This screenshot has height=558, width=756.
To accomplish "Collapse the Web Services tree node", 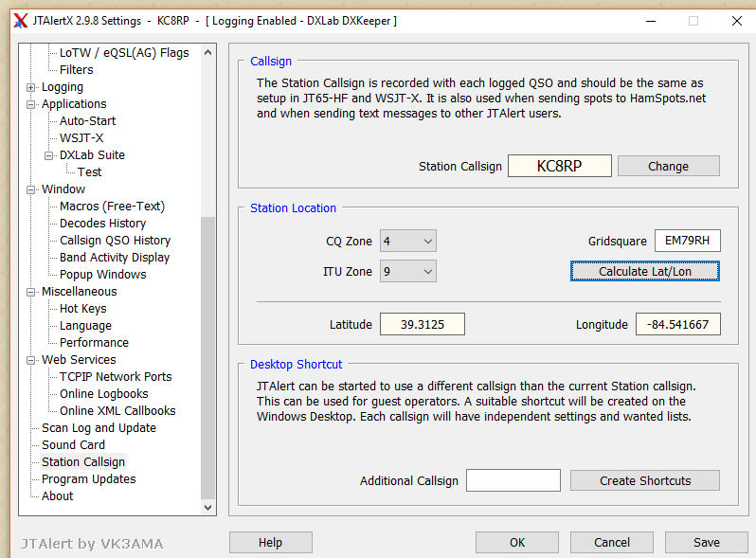I will 31,360.
